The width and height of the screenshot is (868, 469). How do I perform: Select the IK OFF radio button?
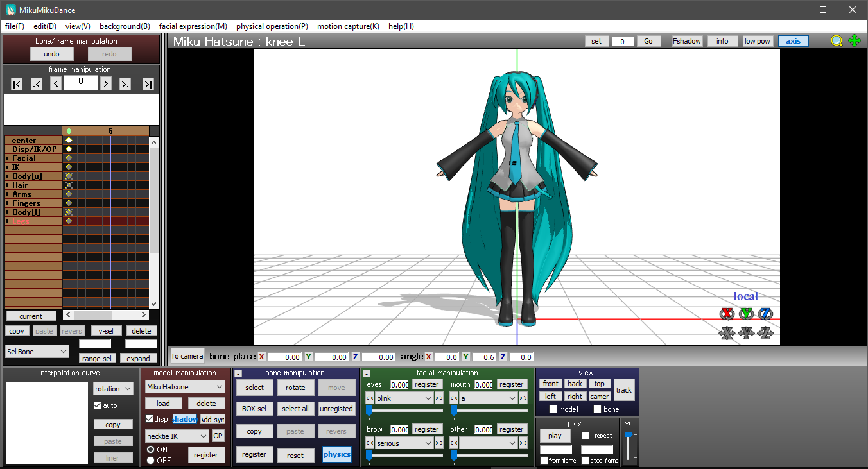point(150,460)
